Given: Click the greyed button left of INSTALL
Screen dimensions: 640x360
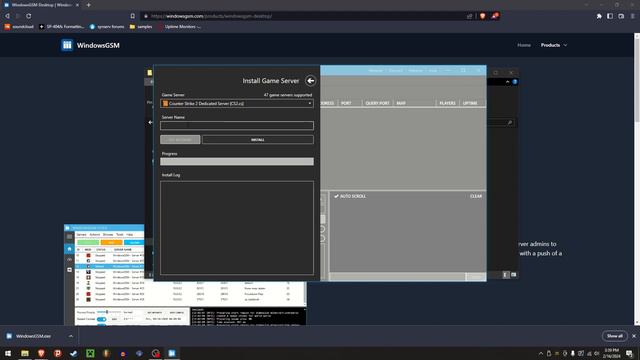Looking at the screenshot, I should (x=180, y=140).
